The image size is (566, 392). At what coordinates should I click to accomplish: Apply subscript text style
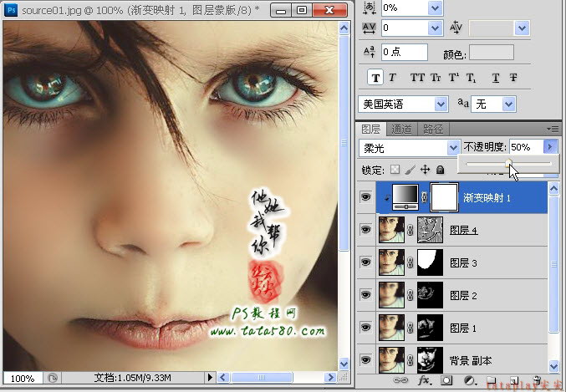tap(471, 78)
